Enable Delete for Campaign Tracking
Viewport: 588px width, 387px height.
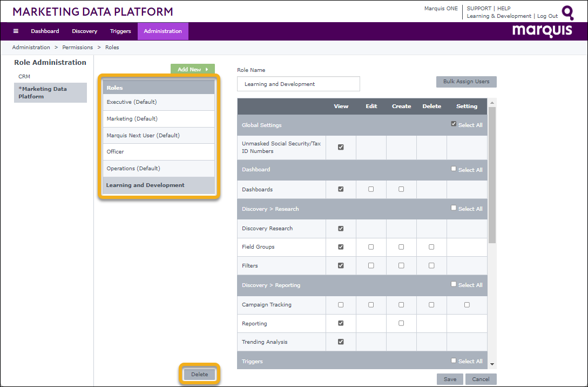coord(431,305)
